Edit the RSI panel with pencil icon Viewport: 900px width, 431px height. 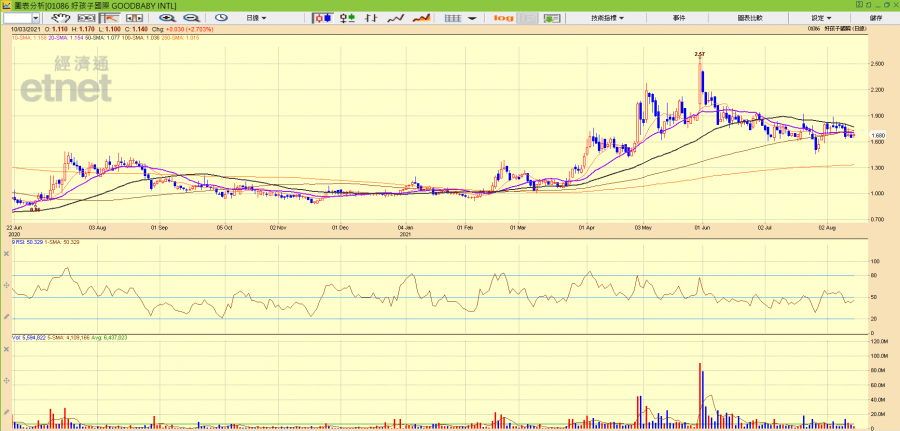click(x=7, y=317)
